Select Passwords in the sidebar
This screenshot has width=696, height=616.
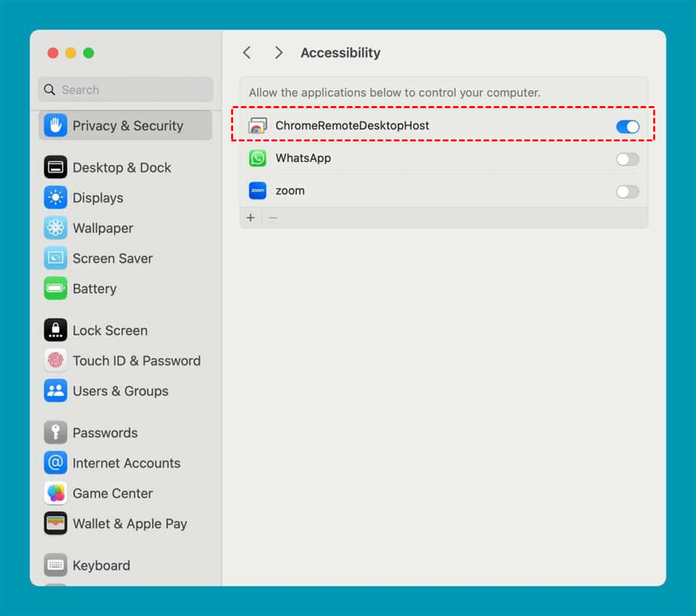[126, 432]
